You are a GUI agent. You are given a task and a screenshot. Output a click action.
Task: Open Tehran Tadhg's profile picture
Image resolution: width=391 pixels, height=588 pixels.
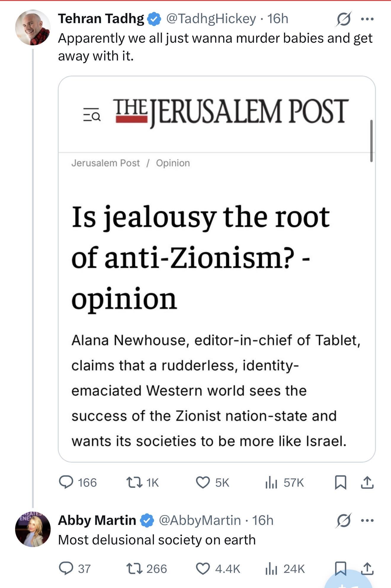pyautogui.click(x=33, y=28)
